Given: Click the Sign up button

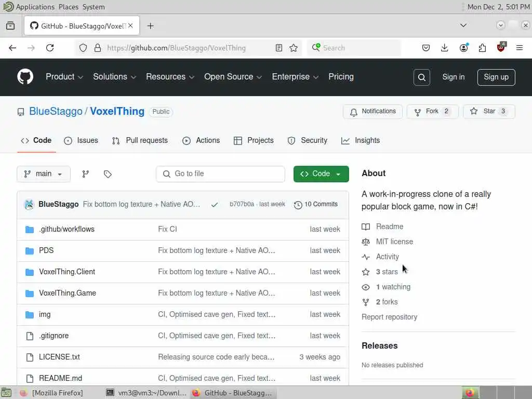Looking at the screenshot, I should coord(496,77).
